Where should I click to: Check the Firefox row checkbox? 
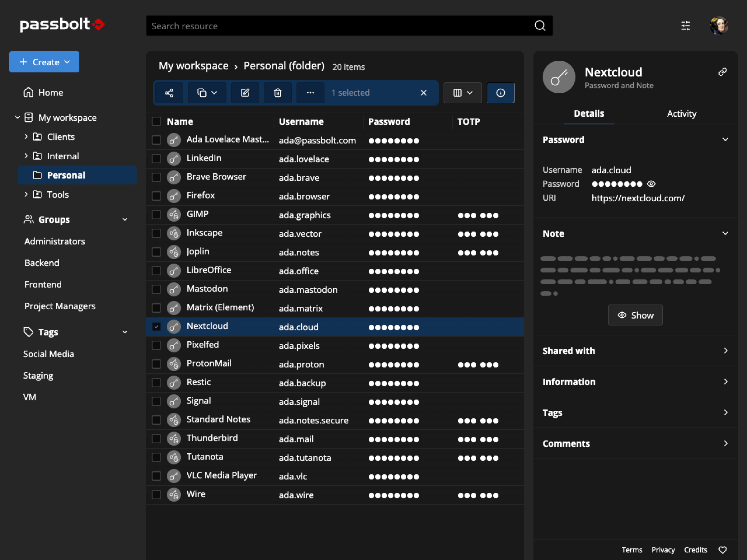(x=156, y=196)
